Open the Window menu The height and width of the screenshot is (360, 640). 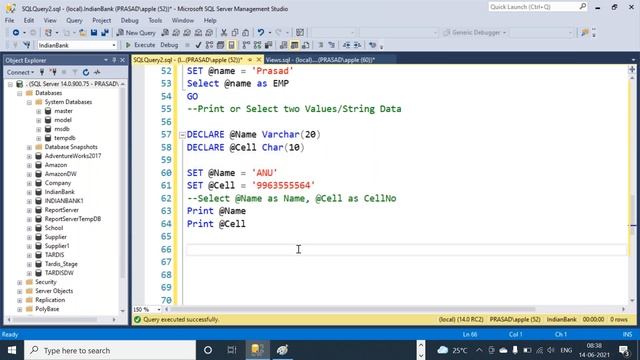pos(182,20)
